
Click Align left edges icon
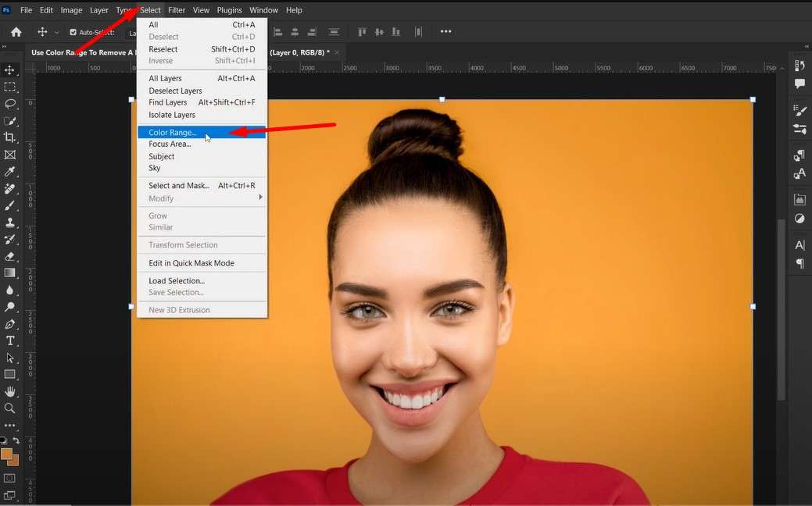[x=278, y=32]
